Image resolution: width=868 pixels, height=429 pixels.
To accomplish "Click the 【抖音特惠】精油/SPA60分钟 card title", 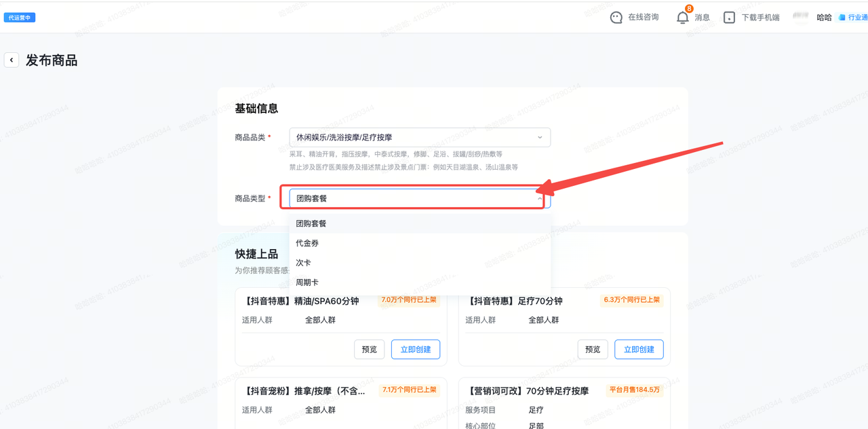I will [300, 301].
